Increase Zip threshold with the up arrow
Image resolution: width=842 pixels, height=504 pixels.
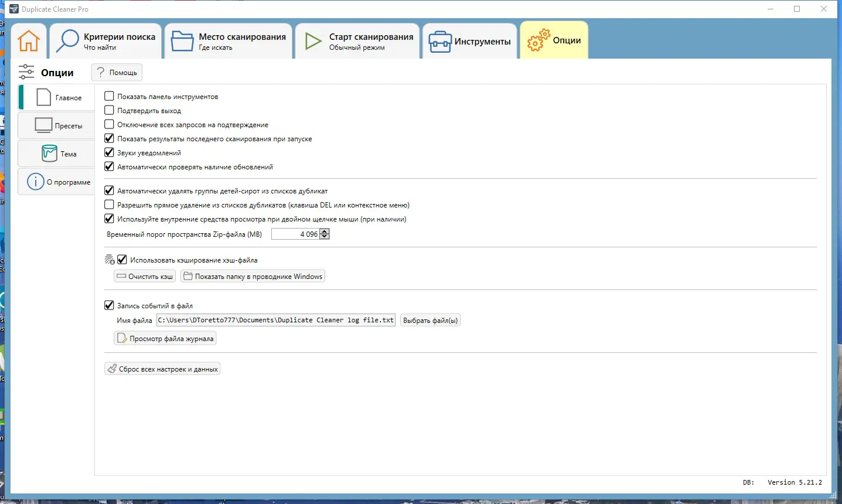[325, 231]
